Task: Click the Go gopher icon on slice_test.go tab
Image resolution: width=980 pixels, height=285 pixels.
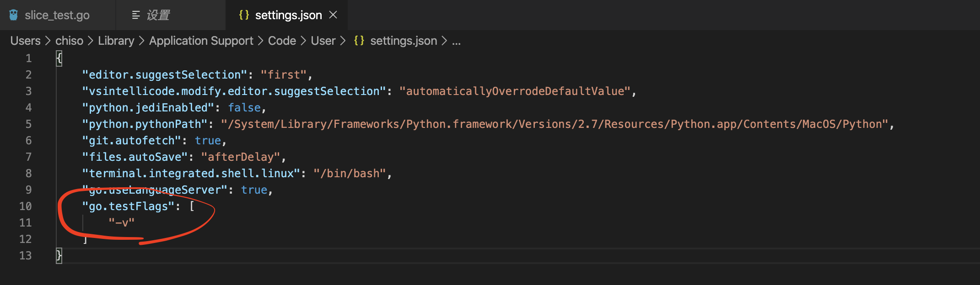Action: pos(14,15)
